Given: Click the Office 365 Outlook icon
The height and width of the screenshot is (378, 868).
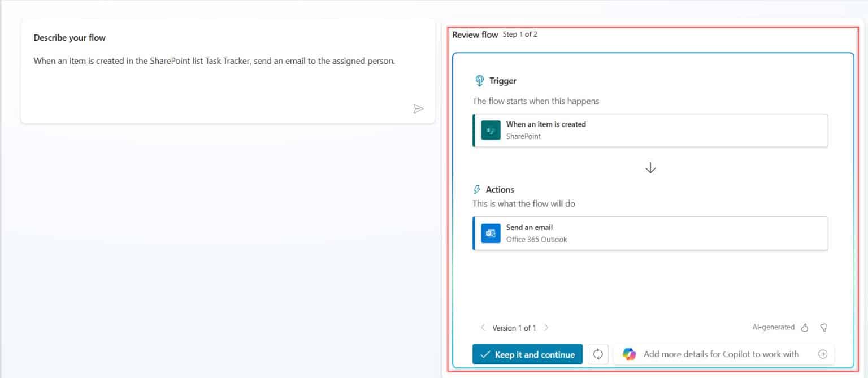Looking at the screenshot, I should [491, 233].
